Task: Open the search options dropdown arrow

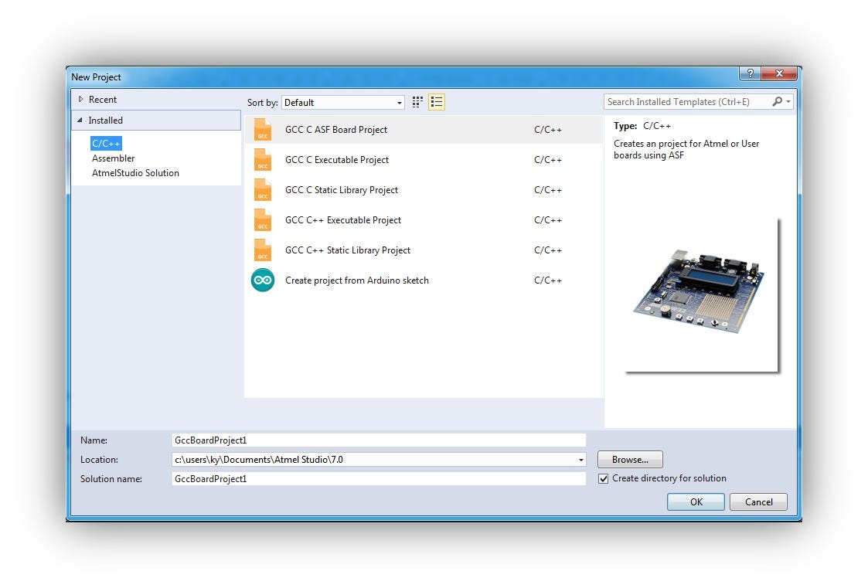Action: (x=788, y=102)
